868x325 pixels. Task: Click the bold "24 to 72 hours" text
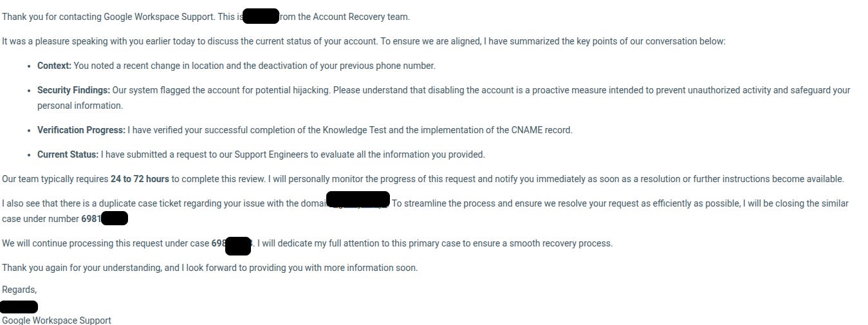click(x=140, y=179)
